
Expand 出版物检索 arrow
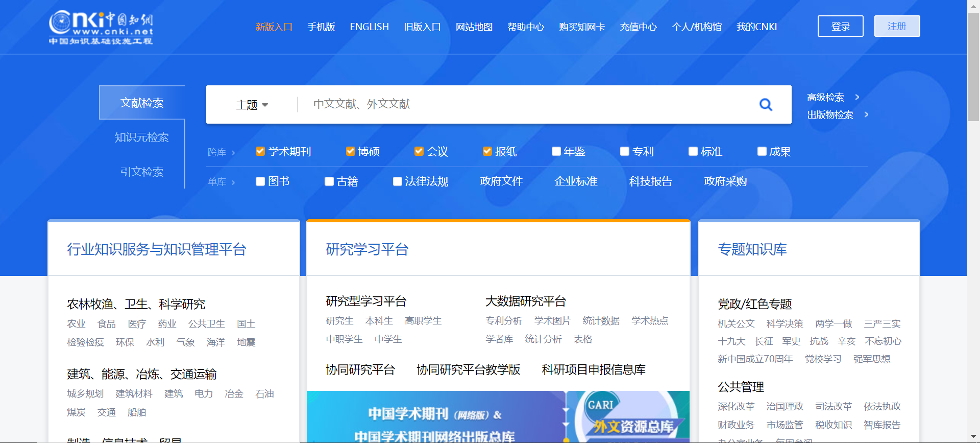tap(867, 114)
